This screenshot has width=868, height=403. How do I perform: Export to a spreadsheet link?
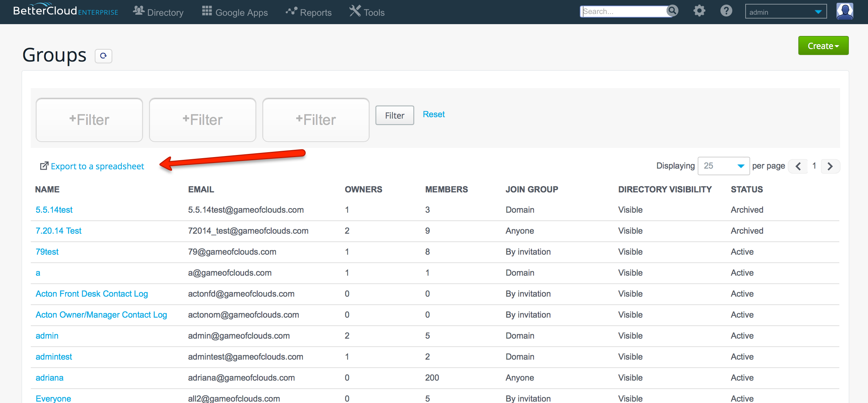coord(97,166)
